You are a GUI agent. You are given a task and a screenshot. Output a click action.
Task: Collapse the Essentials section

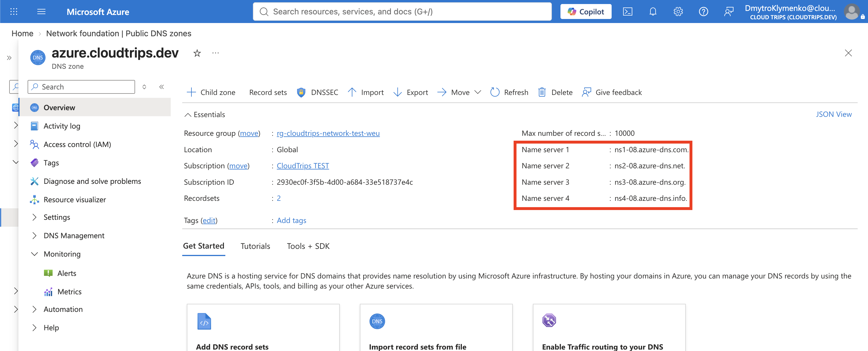[x=205, y=115]
